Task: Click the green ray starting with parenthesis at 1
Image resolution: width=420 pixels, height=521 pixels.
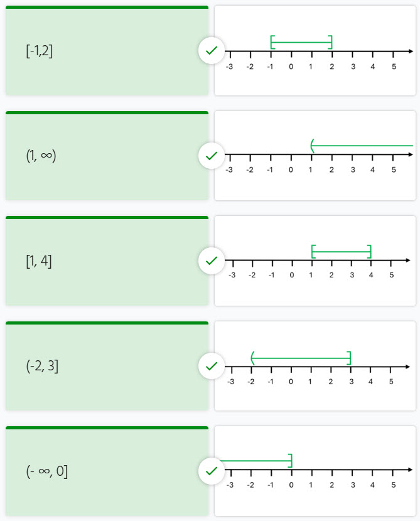Action: 362,146
